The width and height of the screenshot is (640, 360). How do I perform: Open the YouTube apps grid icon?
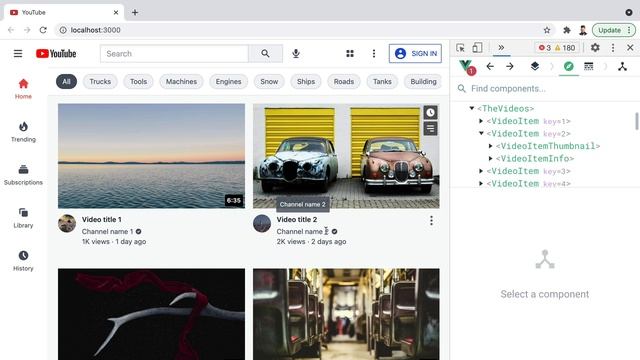point(350,53)
